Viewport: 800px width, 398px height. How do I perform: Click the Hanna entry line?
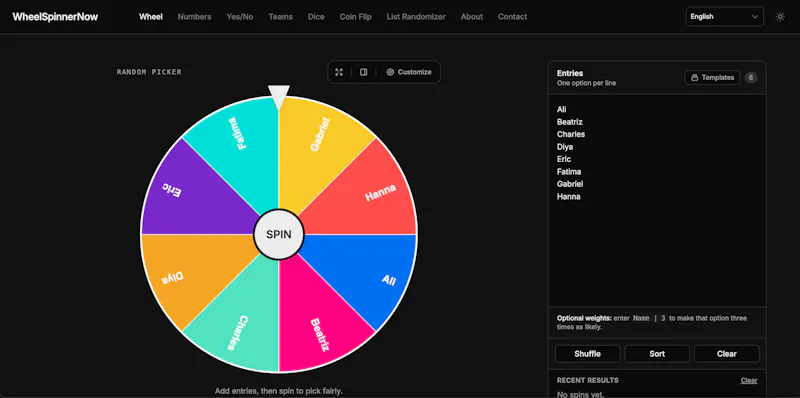(568, 196)
